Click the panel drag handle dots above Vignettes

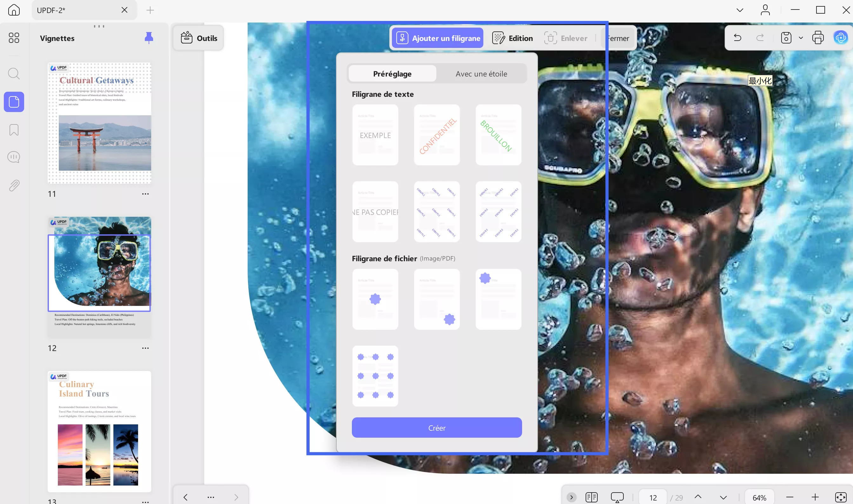(x=99, y=26)
